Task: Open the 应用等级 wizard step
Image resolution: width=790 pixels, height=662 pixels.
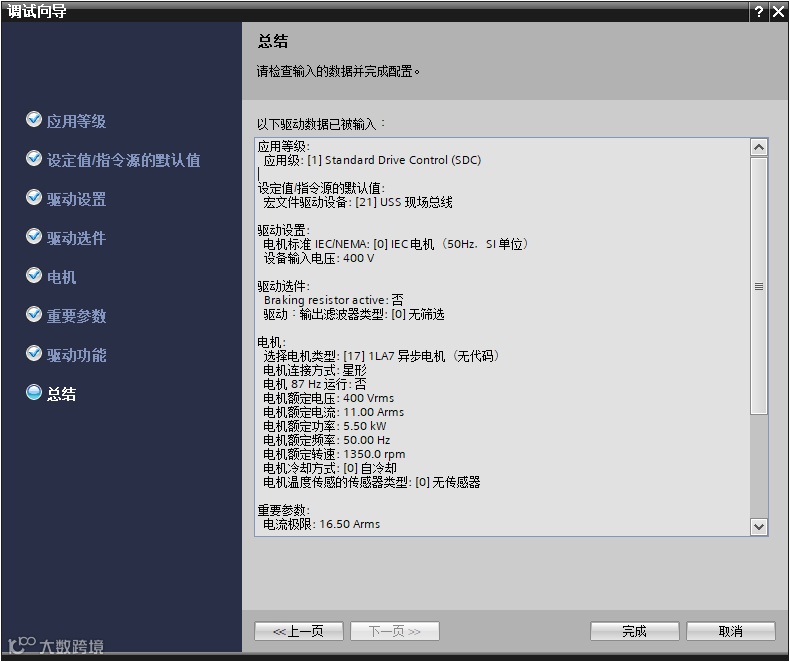Action: 76,121
